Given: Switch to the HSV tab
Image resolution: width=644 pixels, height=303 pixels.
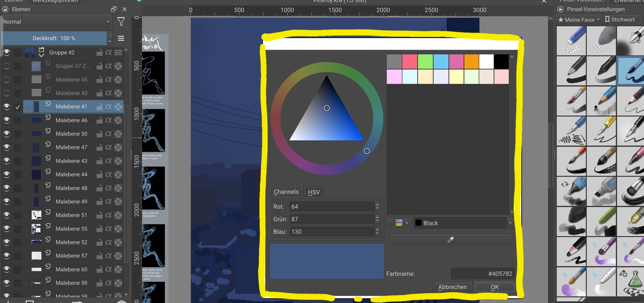Looking at the screenshot, I should pyautogui.click(x=314, y=192).
